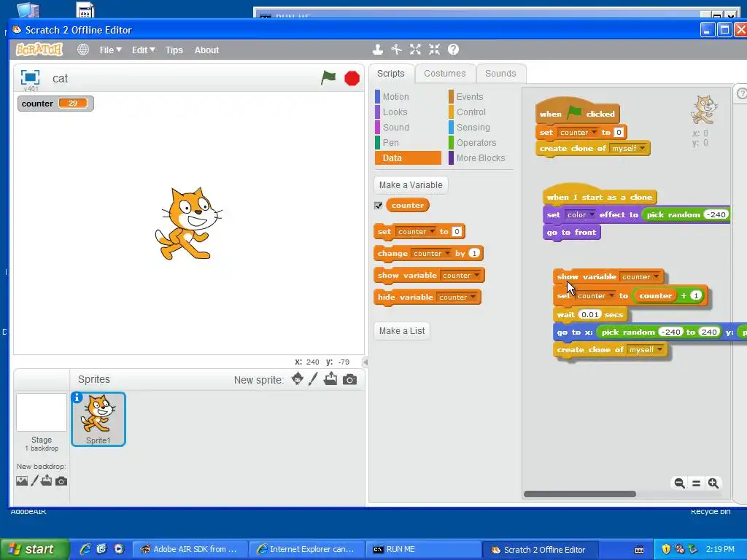The image size is (747, 560).
Task: Open counter dropdown in script show variable block
Action: pyautogui.click(x=640, y=276)
